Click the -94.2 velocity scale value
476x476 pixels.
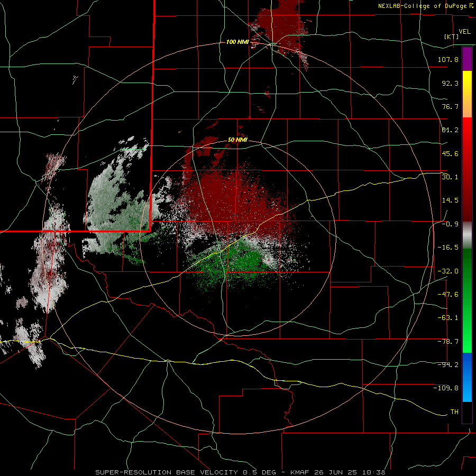pos(448,365)
